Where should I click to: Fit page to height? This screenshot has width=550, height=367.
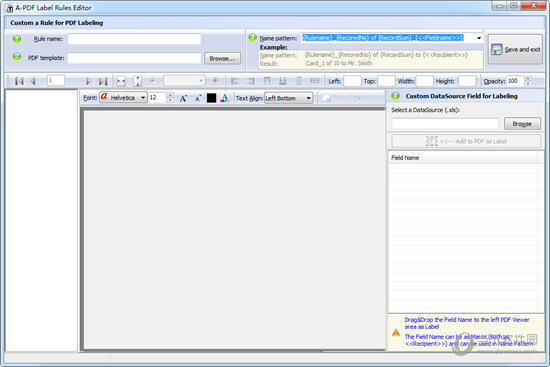click(138, 81)
